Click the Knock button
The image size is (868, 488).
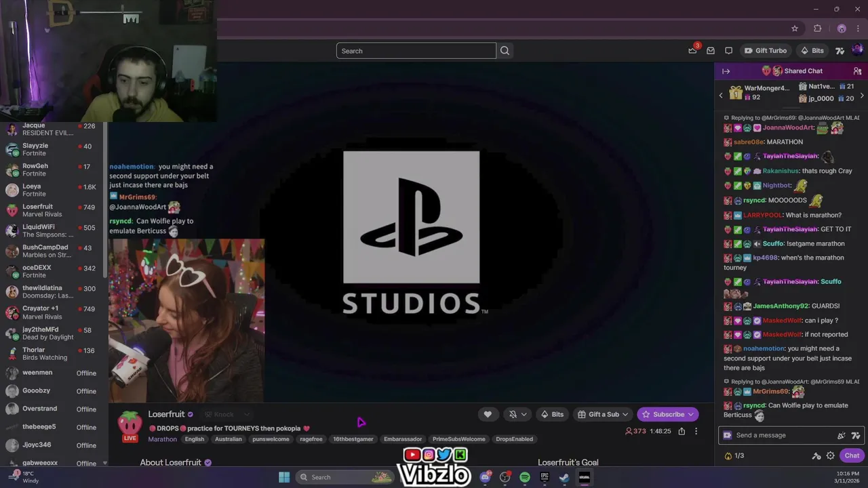[x=219, y=414]
